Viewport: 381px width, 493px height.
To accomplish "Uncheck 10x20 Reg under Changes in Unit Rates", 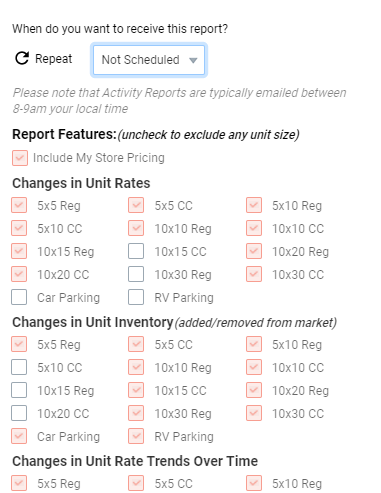I will tap(254, 251).
